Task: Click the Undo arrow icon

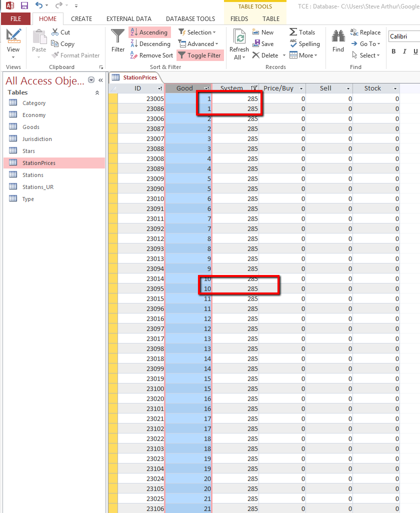Action: tap(39, 5)
